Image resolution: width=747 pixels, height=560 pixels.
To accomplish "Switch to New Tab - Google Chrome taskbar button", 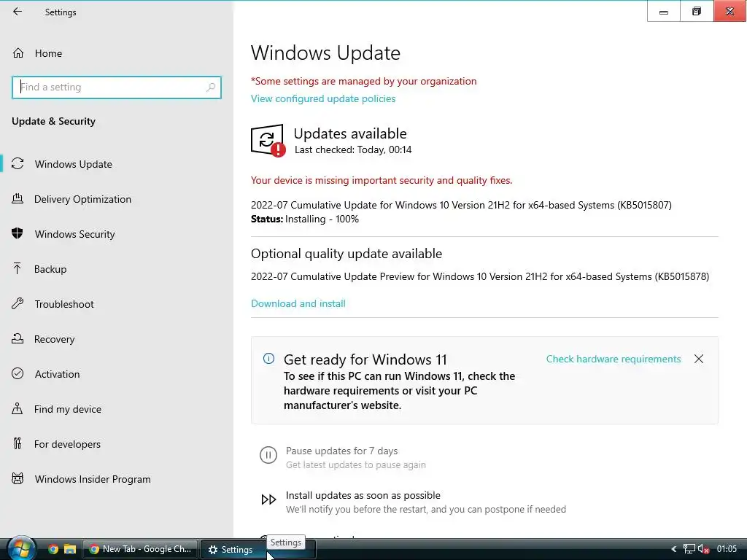I will coord(140,549).
